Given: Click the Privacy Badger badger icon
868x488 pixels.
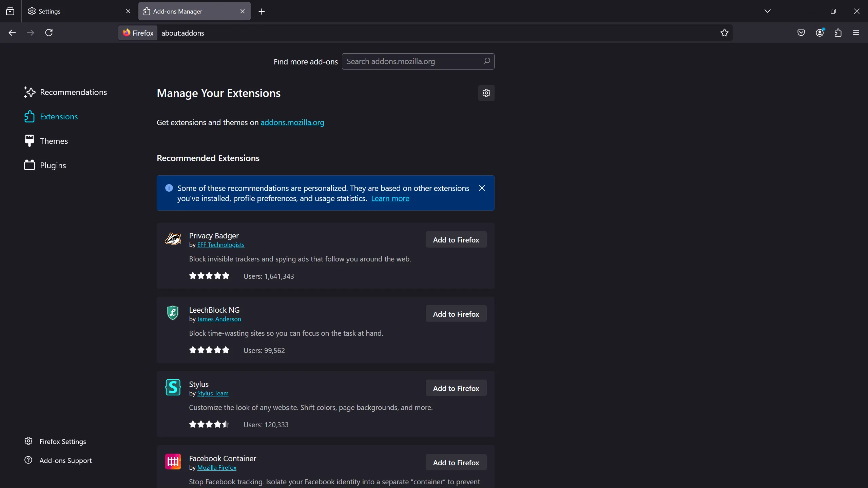Looking at the screenshot, I should (x=173, y=239).
